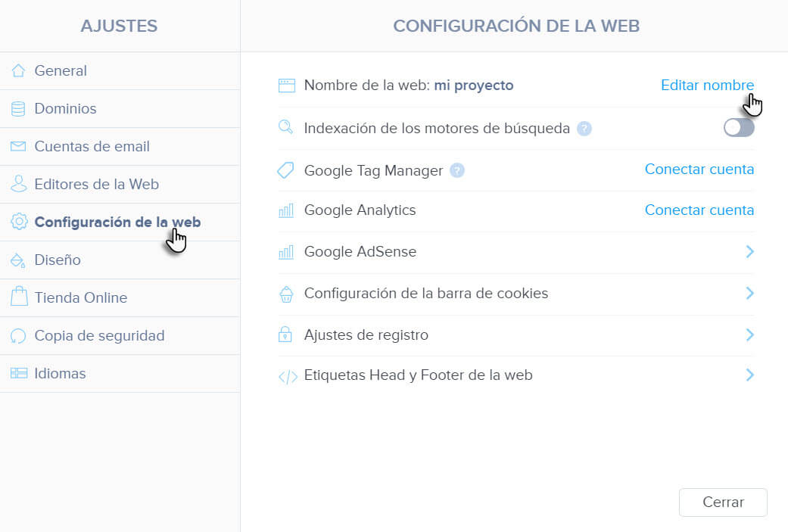Click the Idiomas languages icon
Image resolution: width=788 pixels, height=532 pixels.
point(19,373)
